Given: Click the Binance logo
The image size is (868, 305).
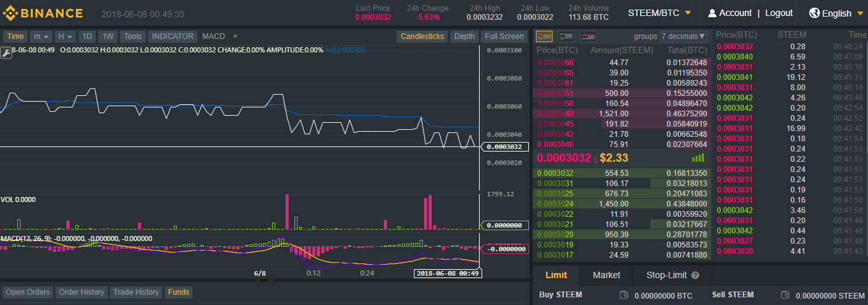Looking at the screenshot, I should tap(42, 13).
